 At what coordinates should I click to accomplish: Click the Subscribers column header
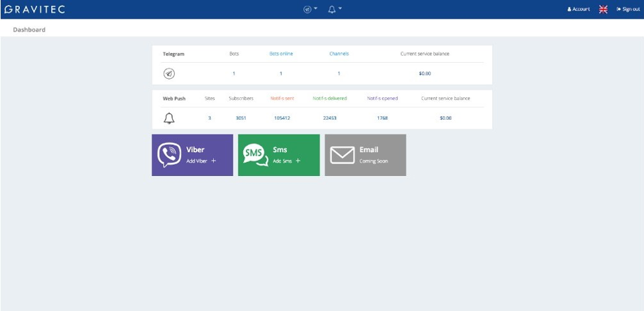click(241, 99)
